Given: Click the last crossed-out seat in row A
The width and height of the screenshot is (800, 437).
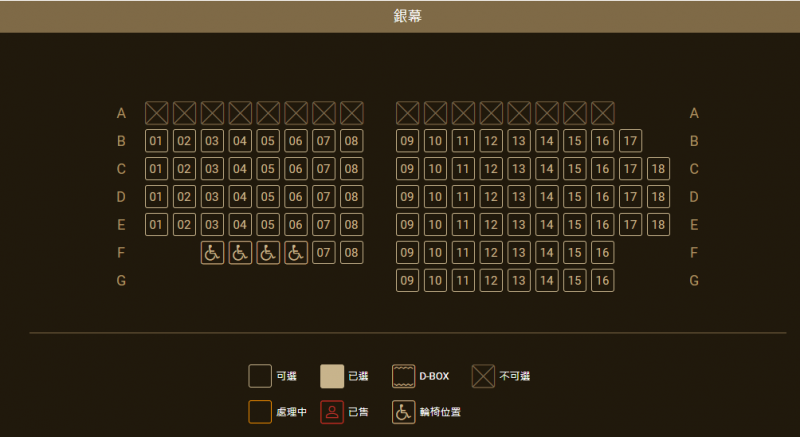Looking at the screenshot, I should 602,113.
